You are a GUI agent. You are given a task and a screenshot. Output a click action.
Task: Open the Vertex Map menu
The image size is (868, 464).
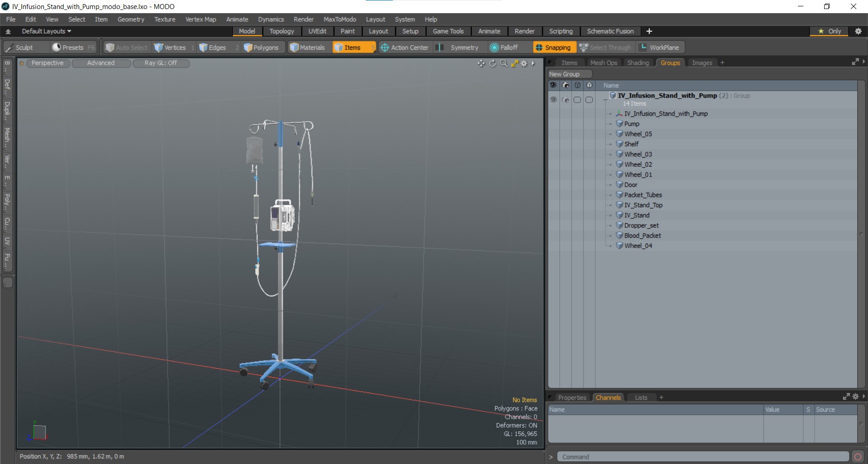[201, 19]
